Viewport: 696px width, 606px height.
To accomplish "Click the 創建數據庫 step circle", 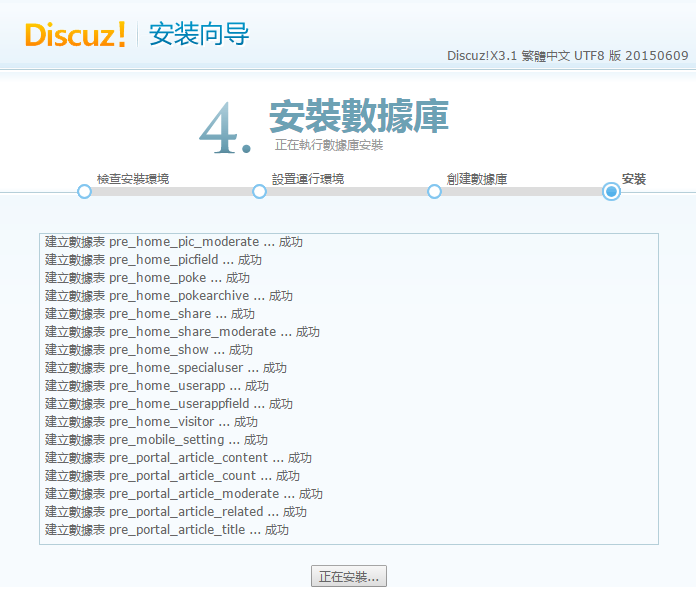I will [434, 192].
